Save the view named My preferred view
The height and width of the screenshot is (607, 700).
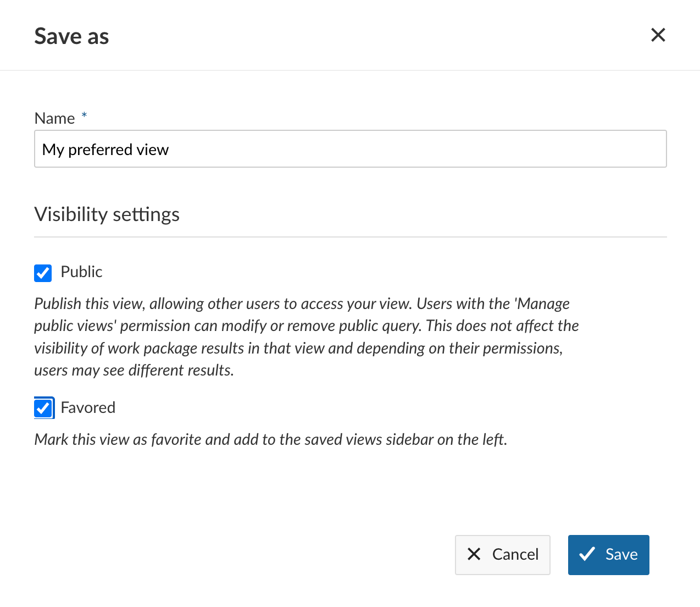pyautogui.click(x=608, y=555)
